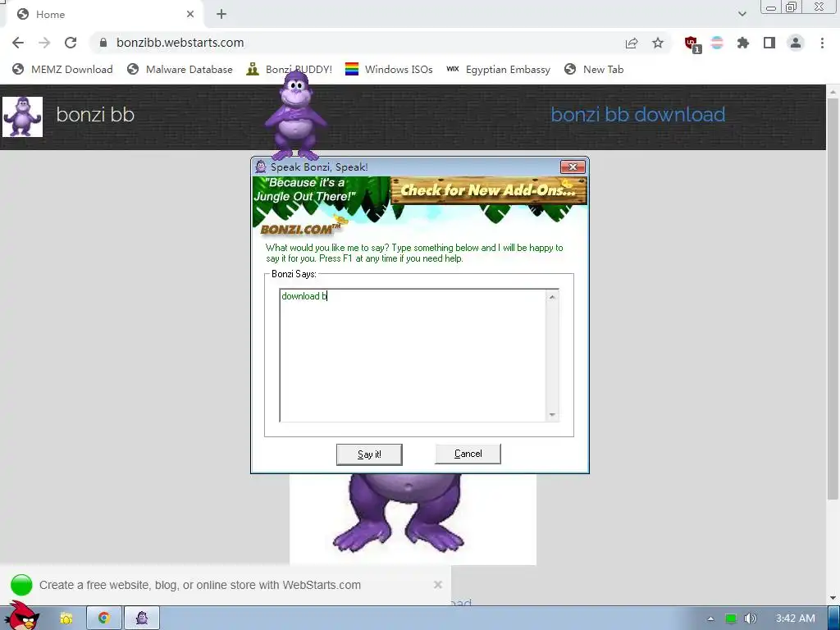Click text box scrollbar up arrow
840x630 pixels.
[552, 297]
